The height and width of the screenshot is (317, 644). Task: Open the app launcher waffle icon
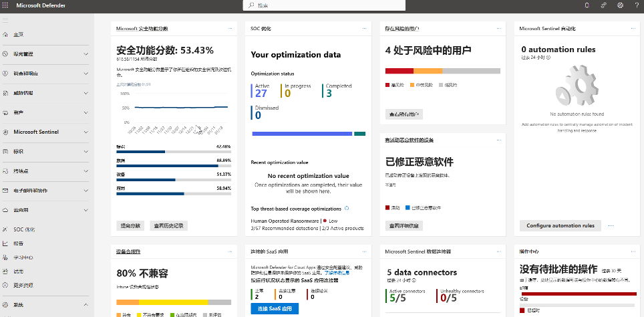point(5,5)
